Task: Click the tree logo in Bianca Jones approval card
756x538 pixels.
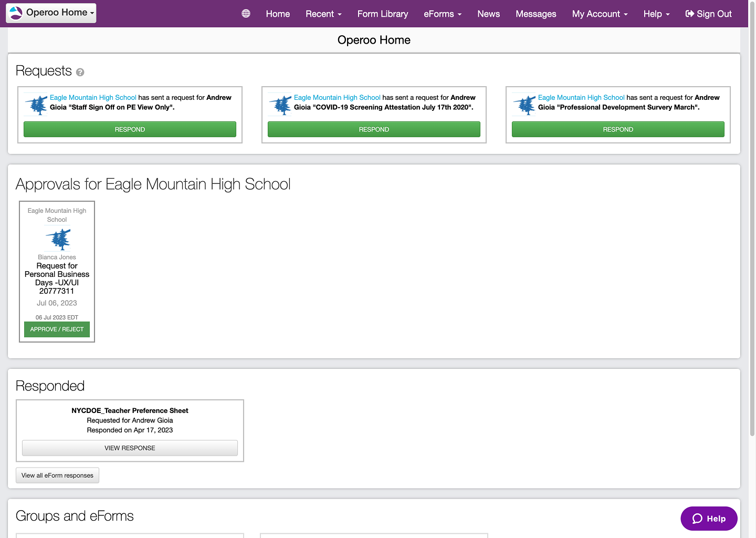Action: tap(57, 239)
